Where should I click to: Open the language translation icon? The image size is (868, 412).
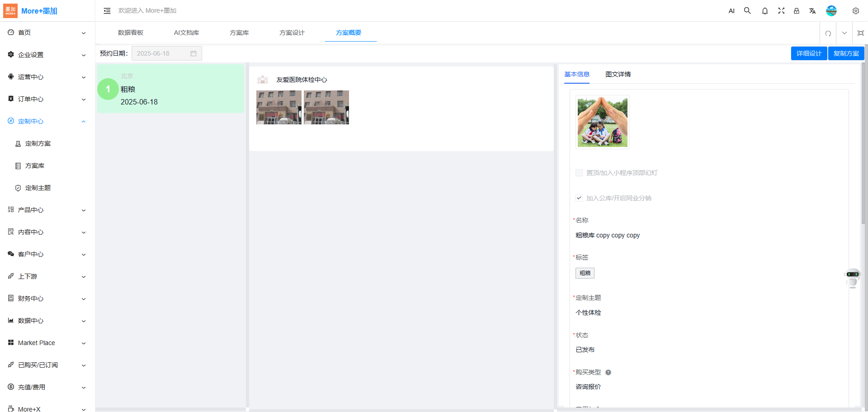point(812,11)
